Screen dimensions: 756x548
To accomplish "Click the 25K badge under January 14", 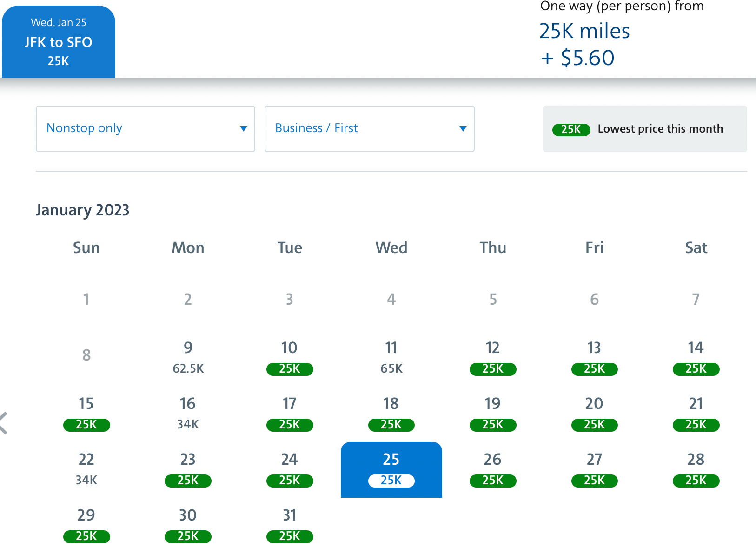I will pos(696,369).
